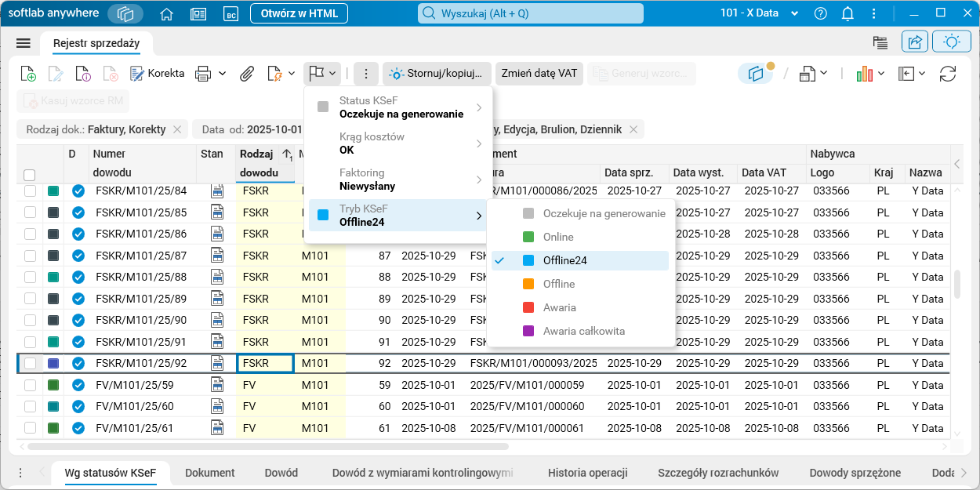Remove the Rodzaj dok. Faktury, Korekty filter

coord(177,129)
